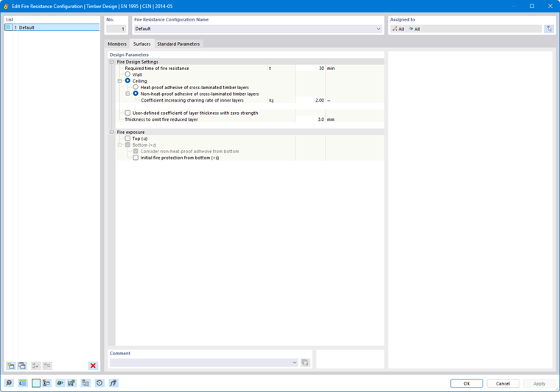
Task: Click the select-all checkmarks icon
Action: (35, 365)
